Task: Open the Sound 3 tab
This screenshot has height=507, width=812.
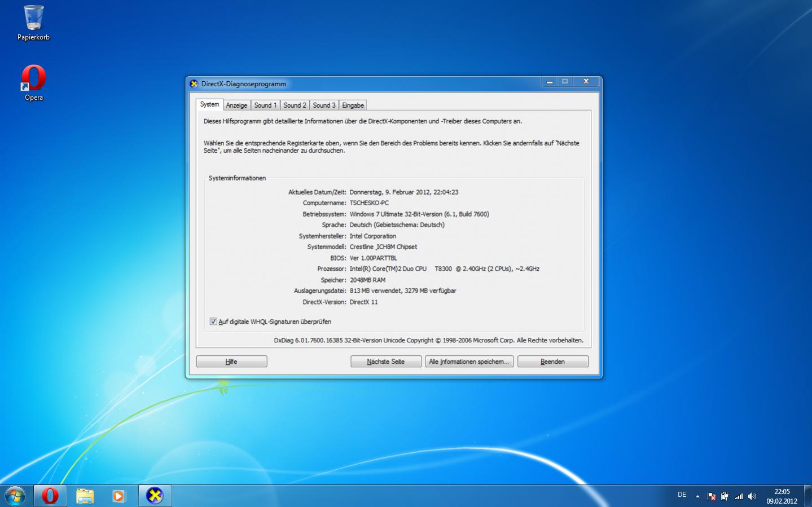Action: click(324, 105)
